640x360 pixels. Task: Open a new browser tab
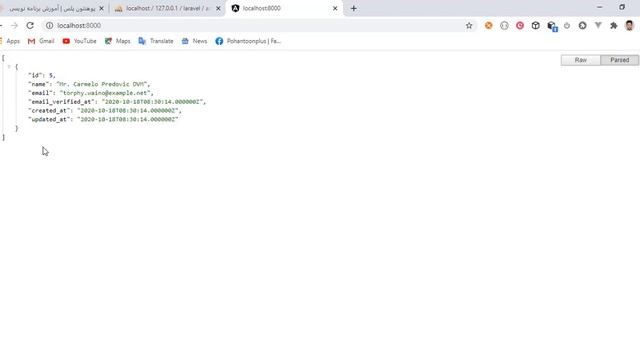point(353,8)
